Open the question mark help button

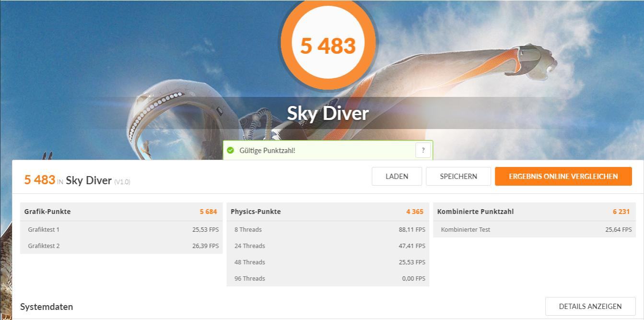coord(423,150)
